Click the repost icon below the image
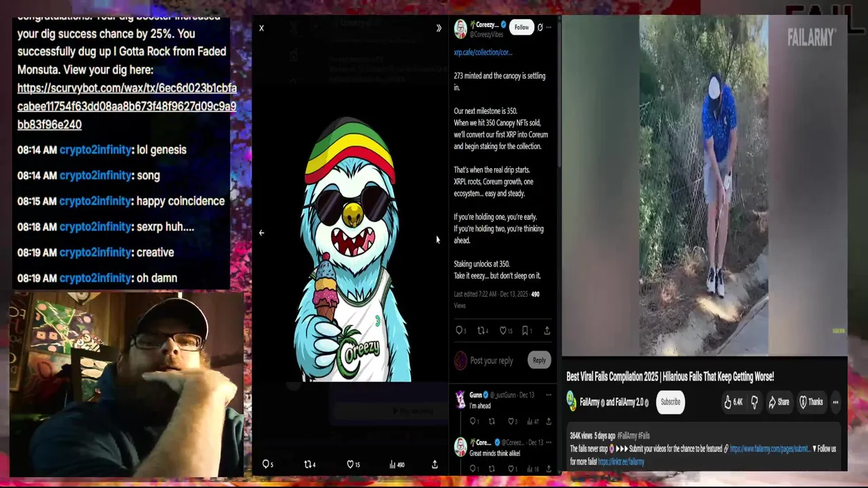This screenshot has width=868, height=488. pos(310,464)
